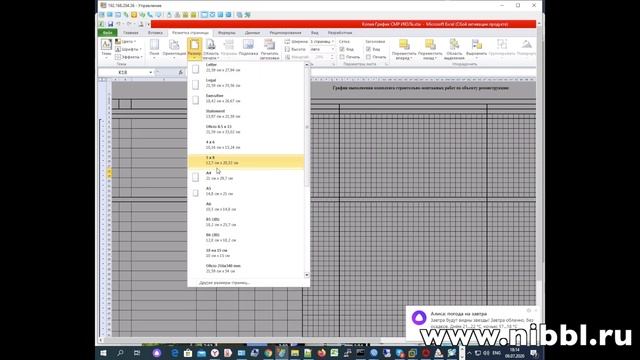The width and height of the screenshot is (640, 360).
Task: Open Firefox from the taskbar
Action: [x=322, y=353]
